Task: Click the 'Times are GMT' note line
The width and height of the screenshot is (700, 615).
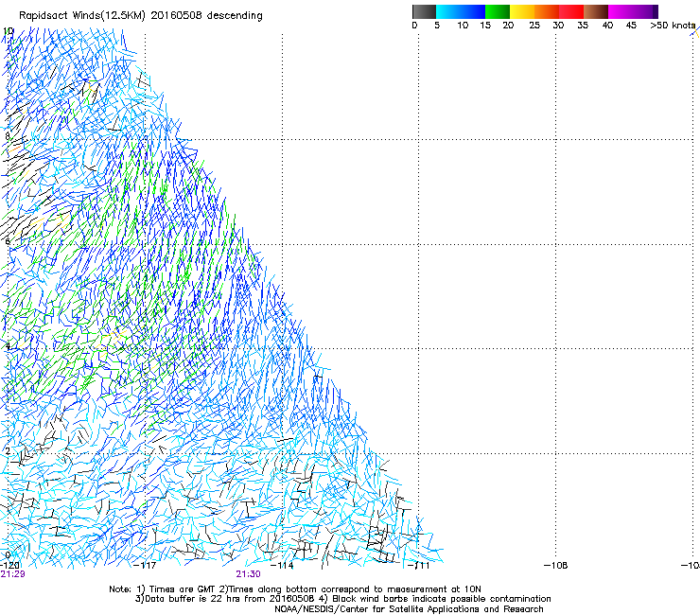Action: (x=295, y=589)
